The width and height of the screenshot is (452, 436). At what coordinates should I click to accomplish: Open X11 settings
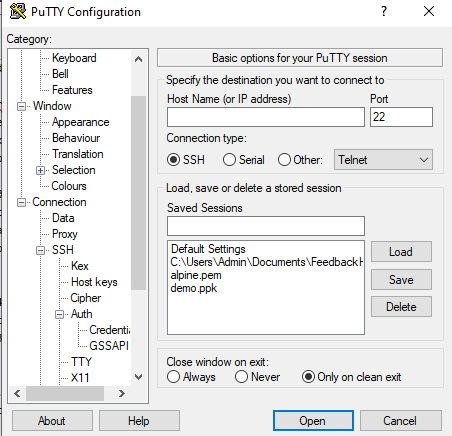pos(80,378)
